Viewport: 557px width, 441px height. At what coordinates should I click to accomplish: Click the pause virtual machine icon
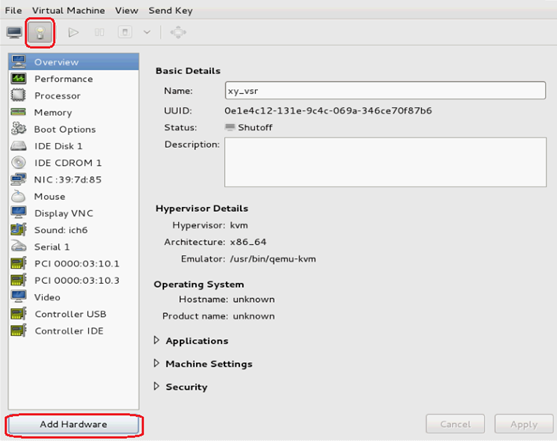[x=99, y=33]
